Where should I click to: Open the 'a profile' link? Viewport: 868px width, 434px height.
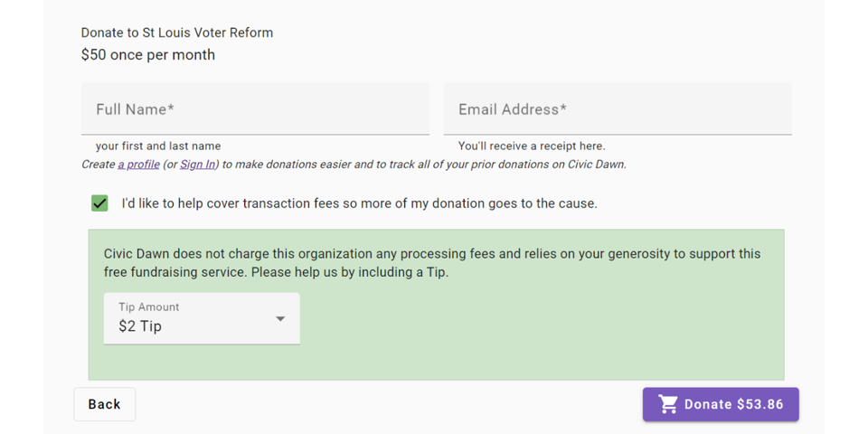tap(138, 165)
